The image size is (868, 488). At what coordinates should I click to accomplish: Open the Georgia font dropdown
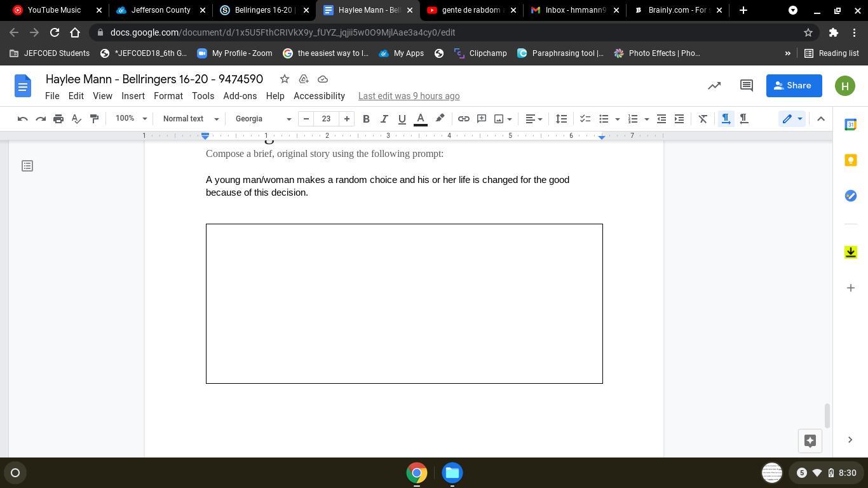(x=263, y=119)
